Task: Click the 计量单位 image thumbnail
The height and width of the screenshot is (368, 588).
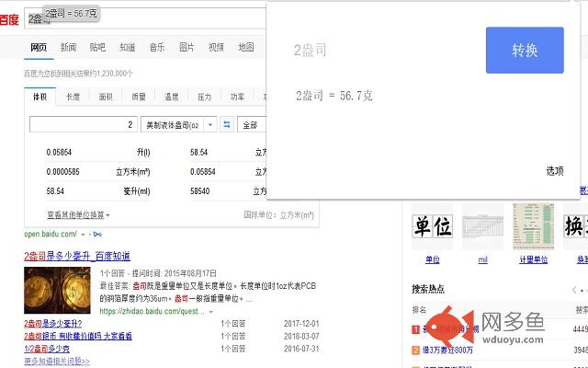Action: pos(533,226)
